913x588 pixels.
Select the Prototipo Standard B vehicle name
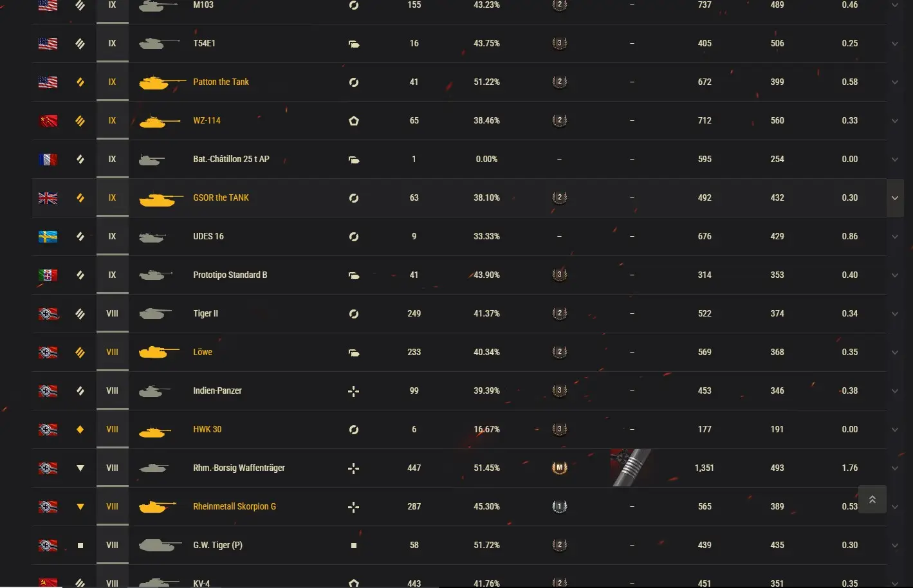(x=230, y=275)
